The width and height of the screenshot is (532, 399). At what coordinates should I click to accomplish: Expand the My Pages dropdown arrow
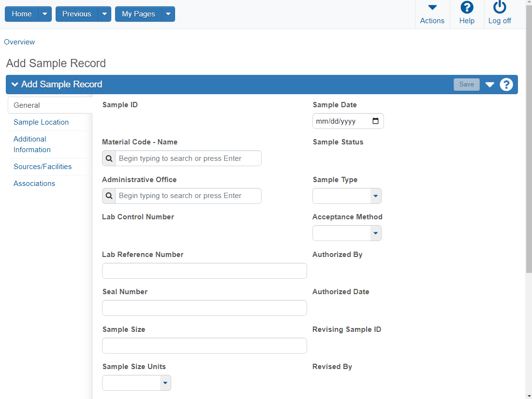[x=168, y=14]
